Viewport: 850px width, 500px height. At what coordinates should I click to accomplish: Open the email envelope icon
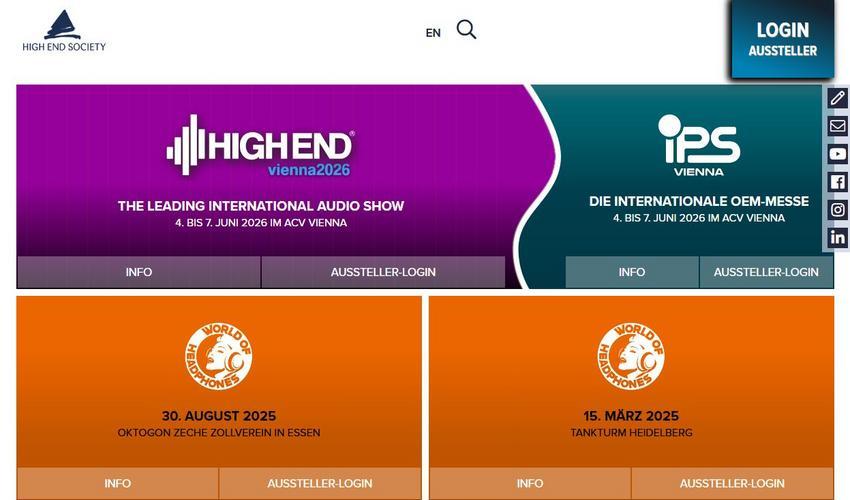tap(838, 126)
